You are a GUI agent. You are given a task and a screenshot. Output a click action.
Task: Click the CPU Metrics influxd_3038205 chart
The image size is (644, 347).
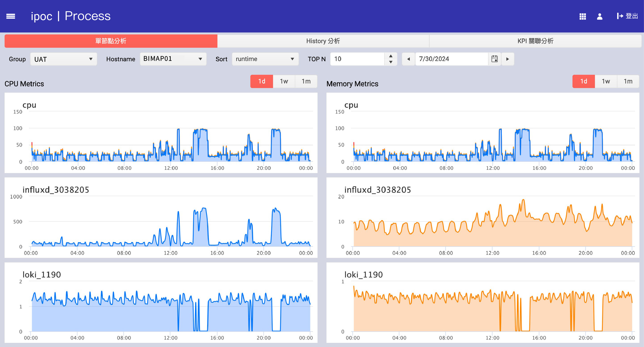coord(161,218)
